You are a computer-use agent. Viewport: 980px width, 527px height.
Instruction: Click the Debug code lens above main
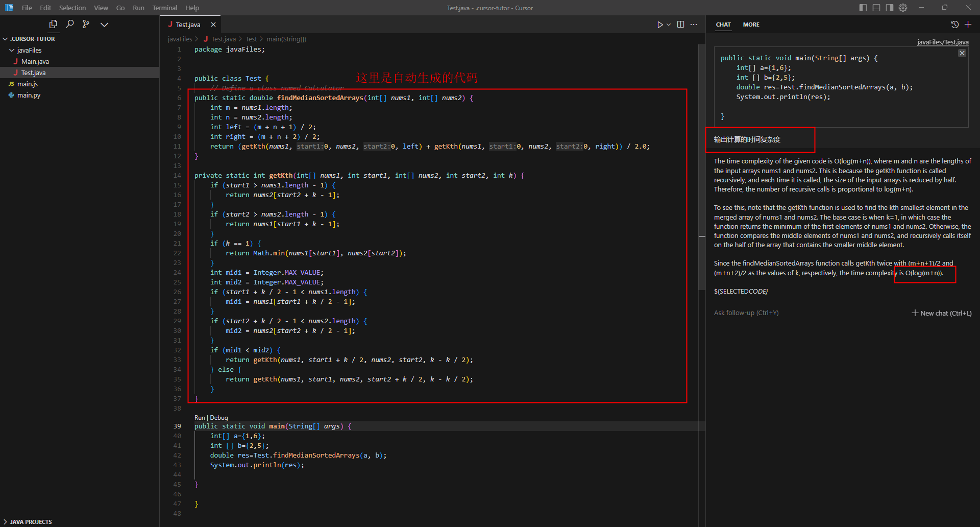219,417
